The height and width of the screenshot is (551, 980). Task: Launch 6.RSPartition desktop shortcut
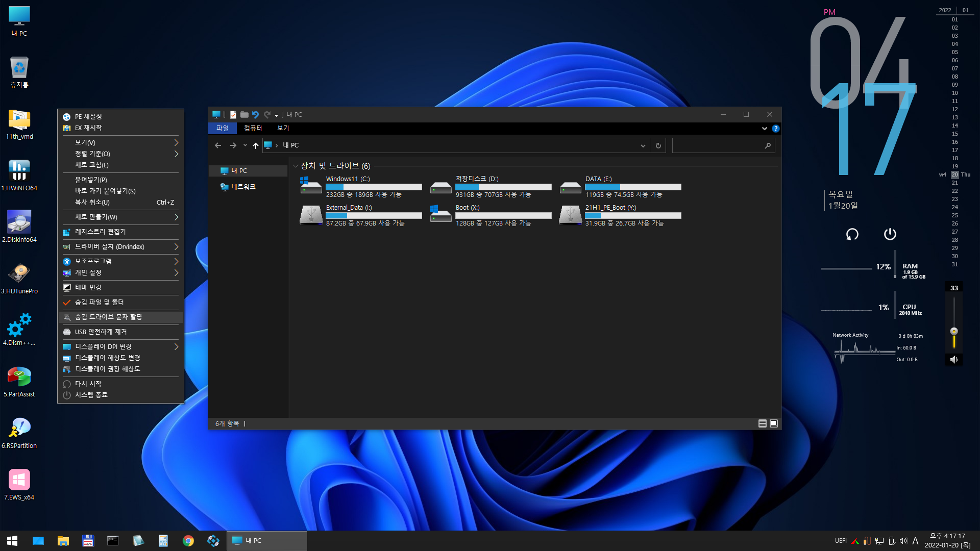click(x=19, y=433)
